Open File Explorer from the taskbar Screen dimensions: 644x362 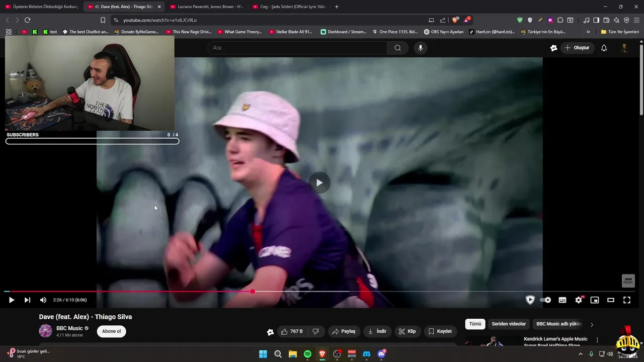[293, 354]
